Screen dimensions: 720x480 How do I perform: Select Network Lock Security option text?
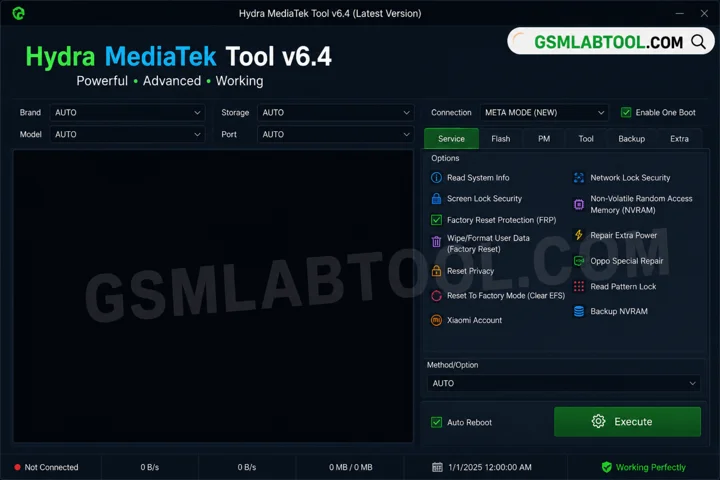[x=630, y=177]
